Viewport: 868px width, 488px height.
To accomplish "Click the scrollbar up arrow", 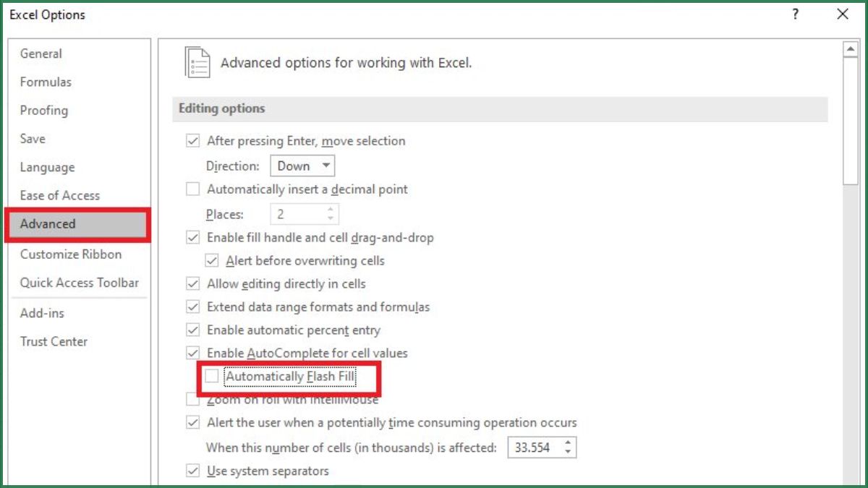I will [851, 49].
